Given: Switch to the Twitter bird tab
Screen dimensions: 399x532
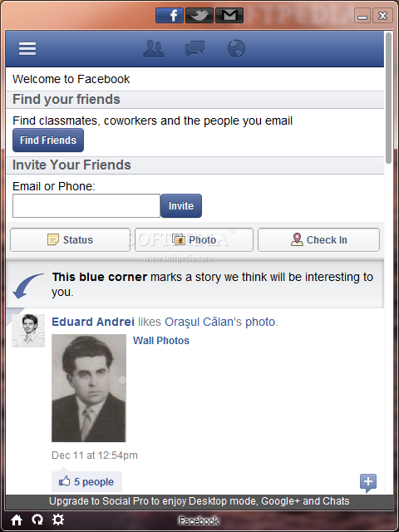Looking at the screenshot, I should [199, 15].
